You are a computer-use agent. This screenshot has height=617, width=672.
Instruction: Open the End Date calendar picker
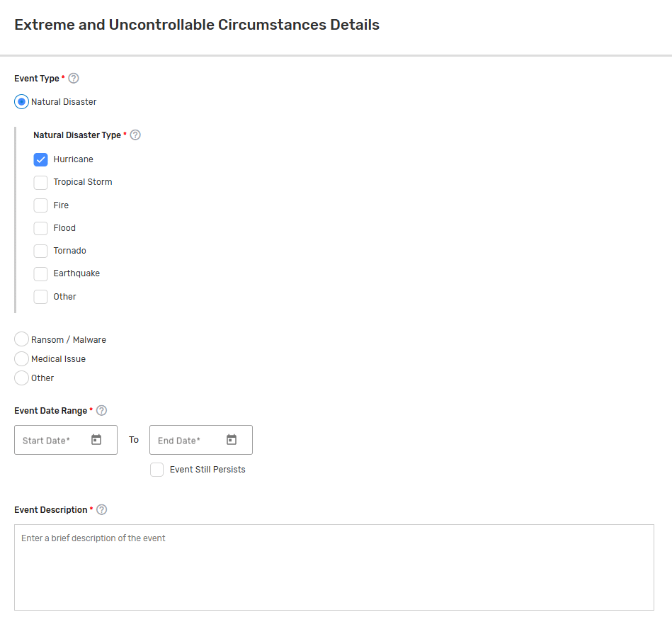tap(232, 440)
